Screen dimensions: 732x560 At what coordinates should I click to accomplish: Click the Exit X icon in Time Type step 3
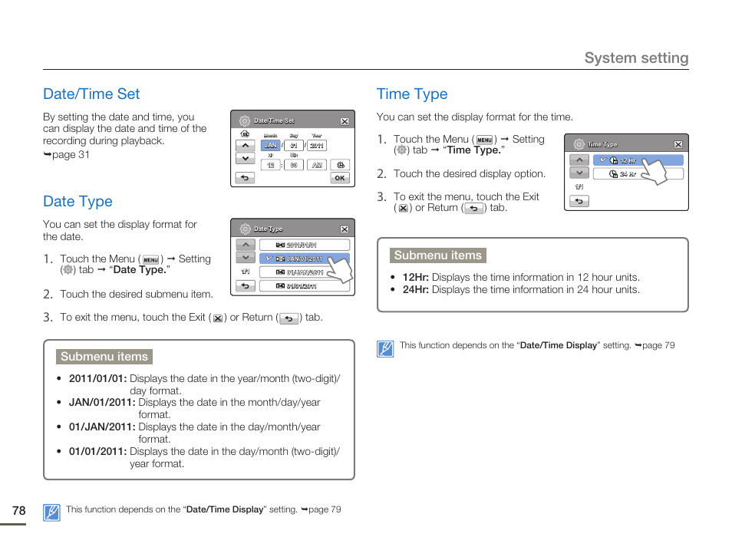(404, 209)
